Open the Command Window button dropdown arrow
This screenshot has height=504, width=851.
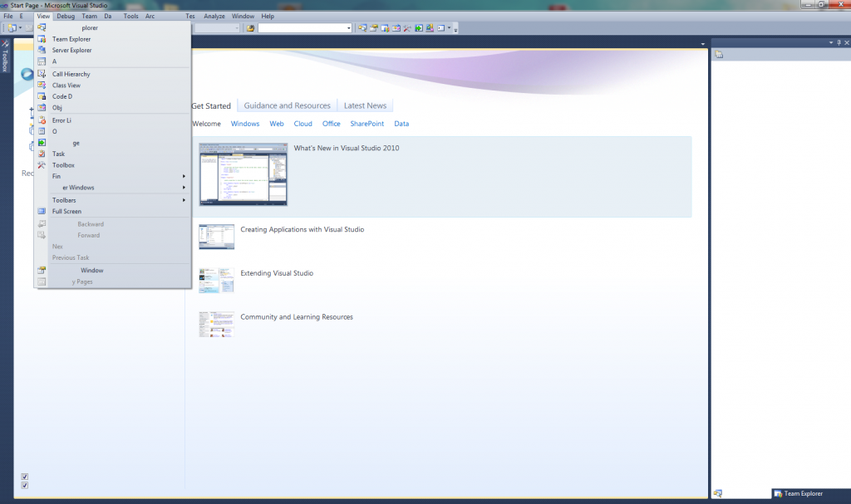[x=449, y=28]
